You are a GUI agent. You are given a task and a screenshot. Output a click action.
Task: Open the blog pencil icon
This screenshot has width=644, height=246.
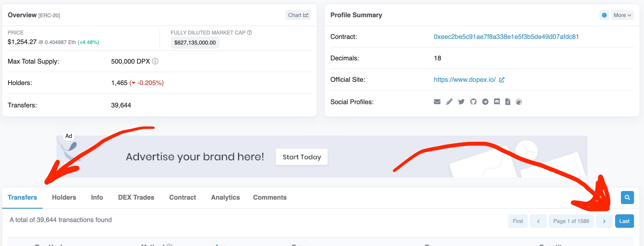[449, 102]
